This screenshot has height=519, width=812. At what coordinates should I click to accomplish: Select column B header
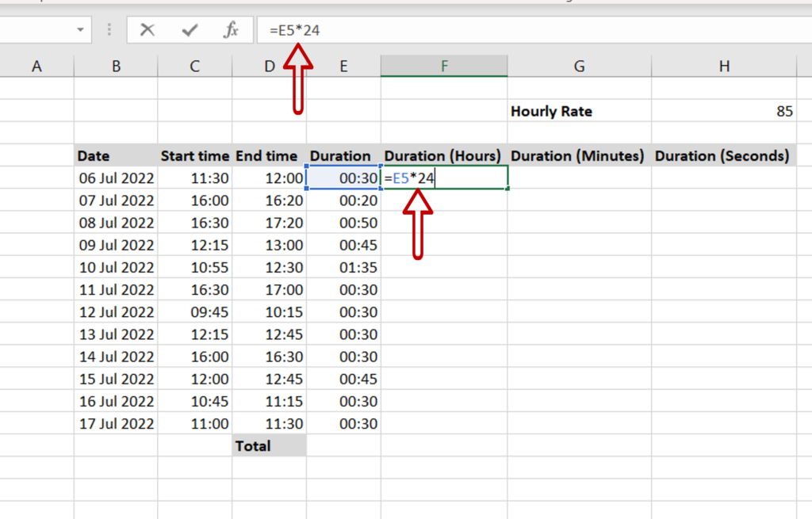point(116,67)
